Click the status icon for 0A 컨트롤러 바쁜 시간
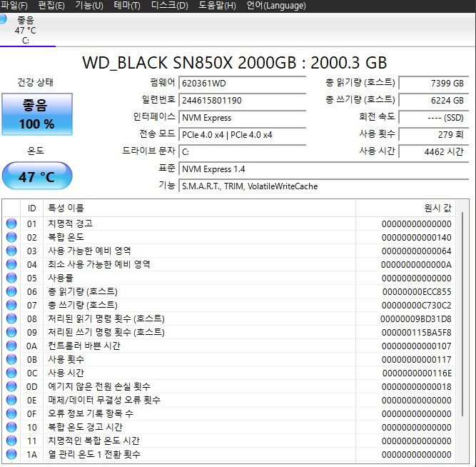This screenshot has height=467, width=476. (x=11, y=346)
